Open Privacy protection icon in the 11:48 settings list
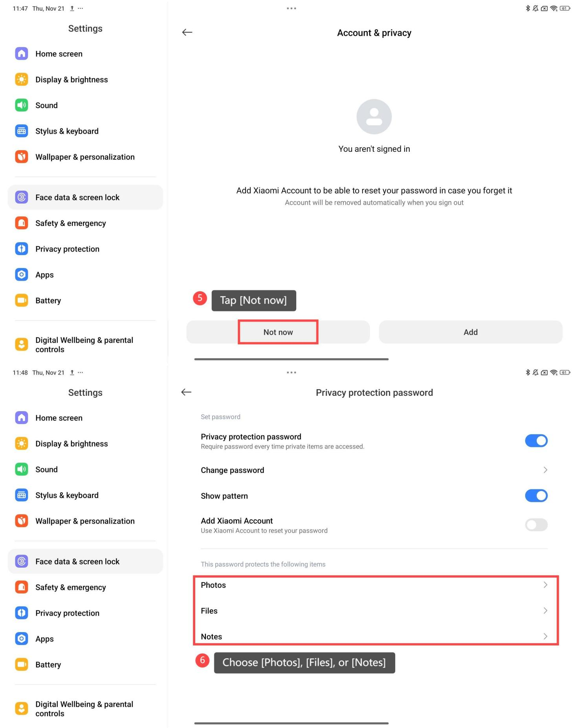 click(x=22, y=613)
